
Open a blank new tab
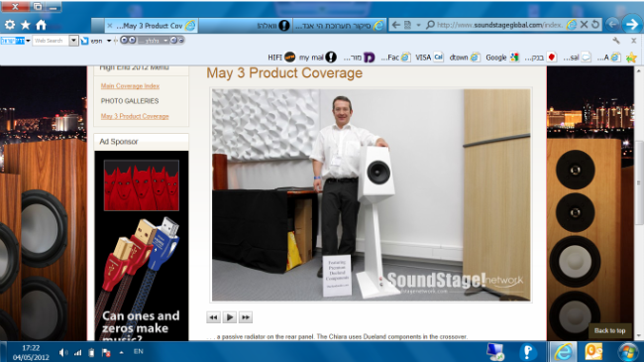98,26
